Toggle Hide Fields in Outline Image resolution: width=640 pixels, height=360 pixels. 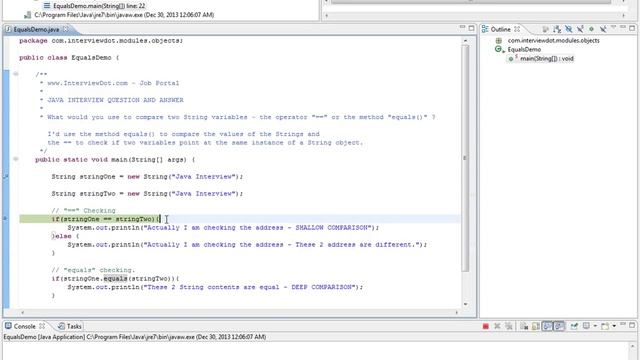tap(569, 29)
